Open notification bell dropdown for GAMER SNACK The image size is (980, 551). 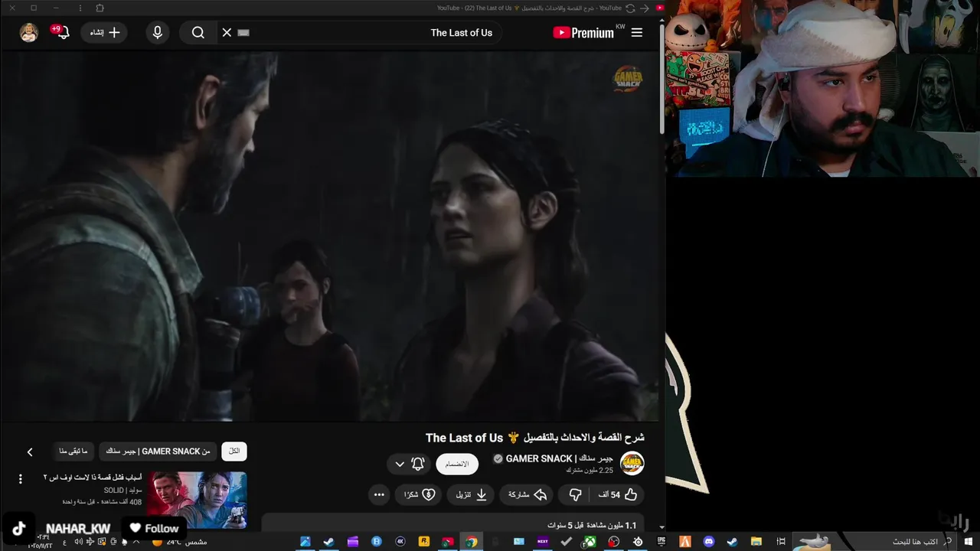pos(410,464)
